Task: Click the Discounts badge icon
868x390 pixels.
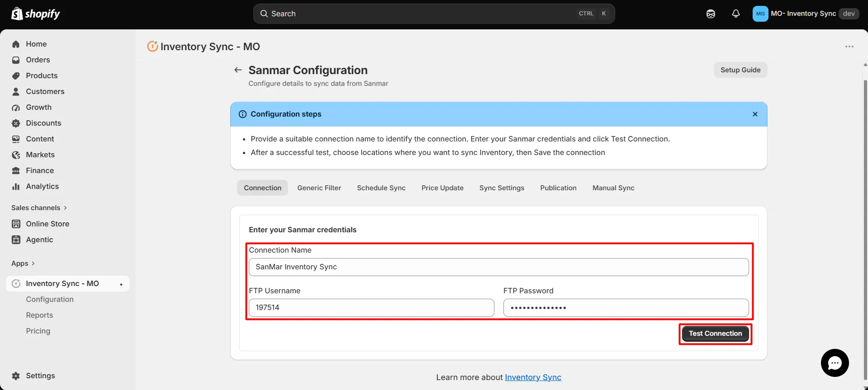Action: (16, 123)
